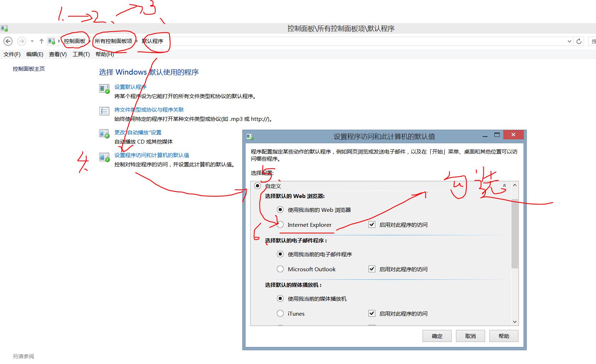Open the 查看(V) menu

tap(58, 54)
